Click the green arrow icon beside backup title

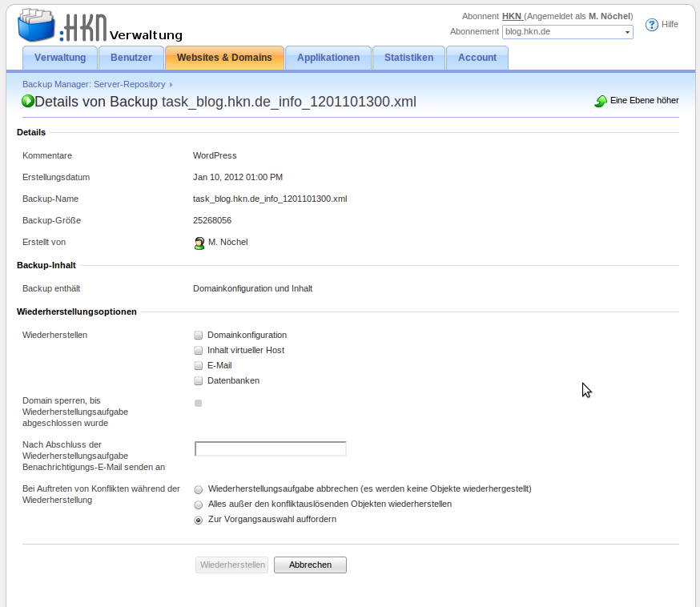28,102
